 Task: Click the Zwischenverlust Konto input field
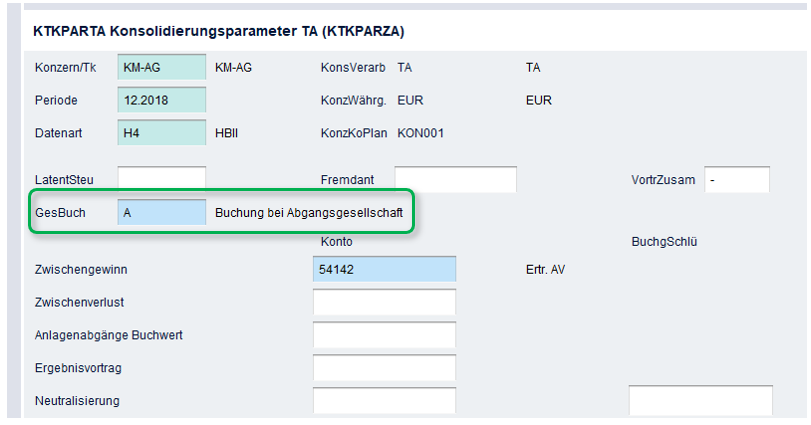click(x=384, y=302)
